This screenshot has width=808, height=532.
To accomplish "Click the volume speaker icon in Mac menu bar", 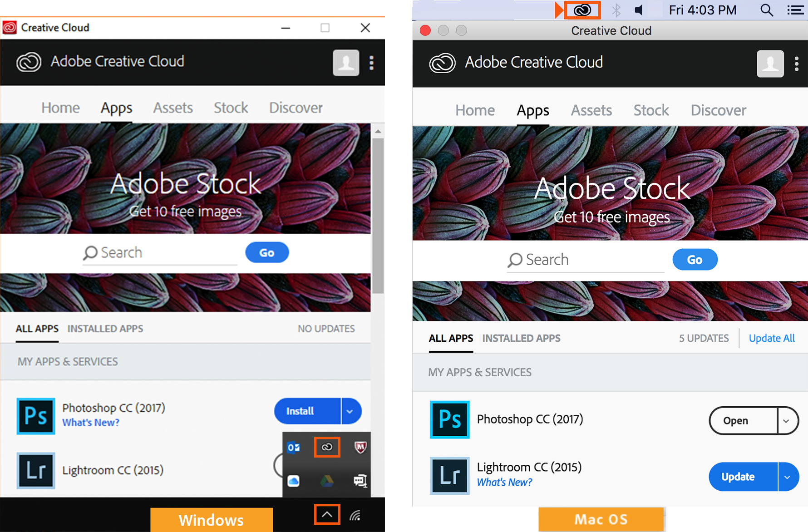I will [x=639, y=10].
